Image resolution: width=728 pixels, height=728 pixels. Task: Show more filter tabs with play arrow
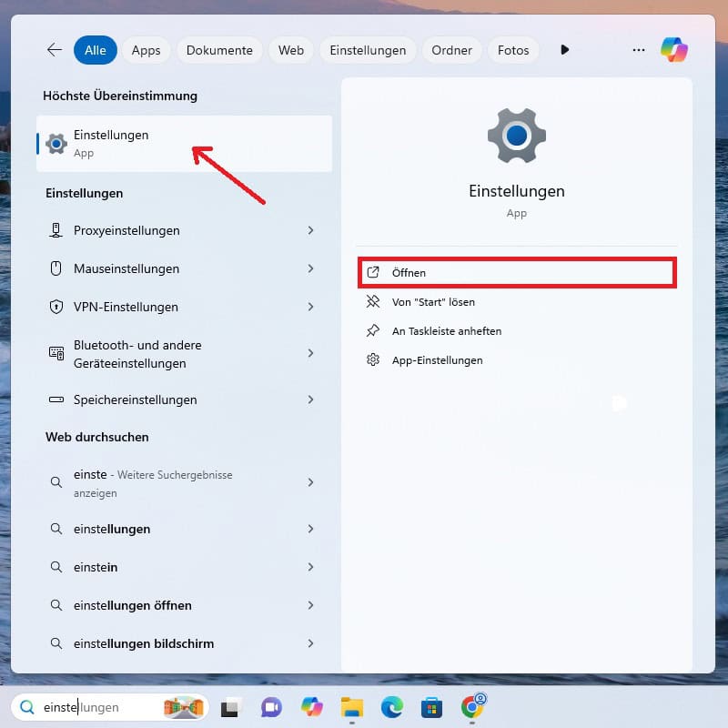(x=565, y=50)
